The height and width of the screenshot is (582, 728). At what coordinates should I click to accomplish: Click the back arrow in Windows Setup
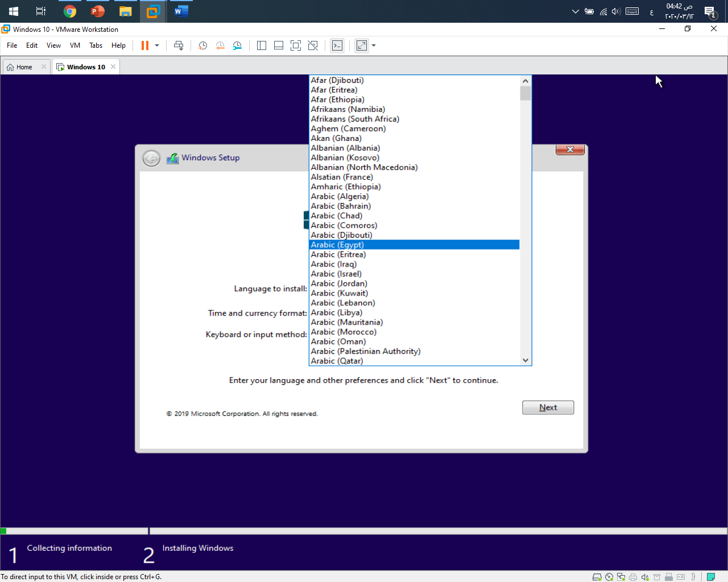[151, 158]
